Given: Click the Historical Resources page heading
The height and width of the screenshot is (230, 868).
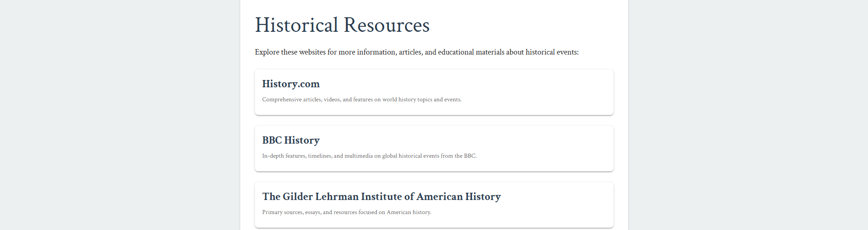Looking at the screenshot, I should tap(342, 25).
